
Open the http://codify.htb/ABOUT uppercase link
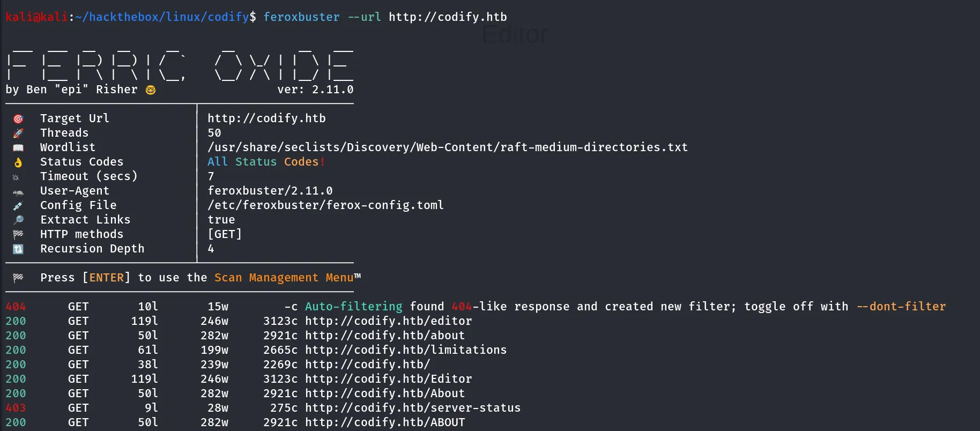tap(385, 422)
